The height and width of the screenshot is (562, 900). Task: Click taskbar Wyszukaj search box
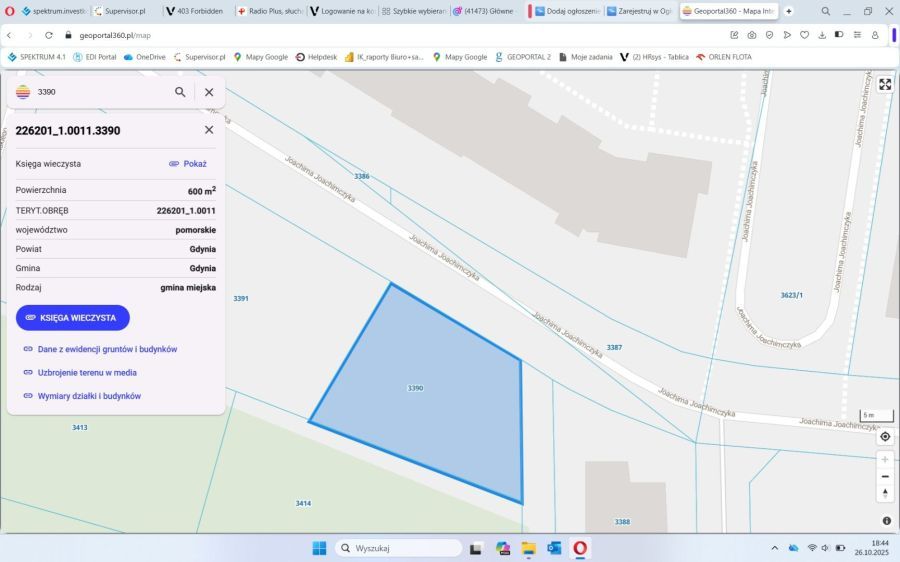398,548
